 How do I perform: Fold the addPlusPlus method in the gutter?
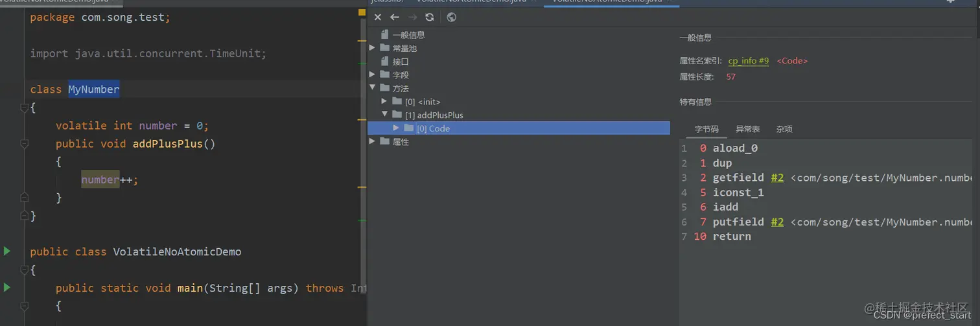[x=24, y=144]
